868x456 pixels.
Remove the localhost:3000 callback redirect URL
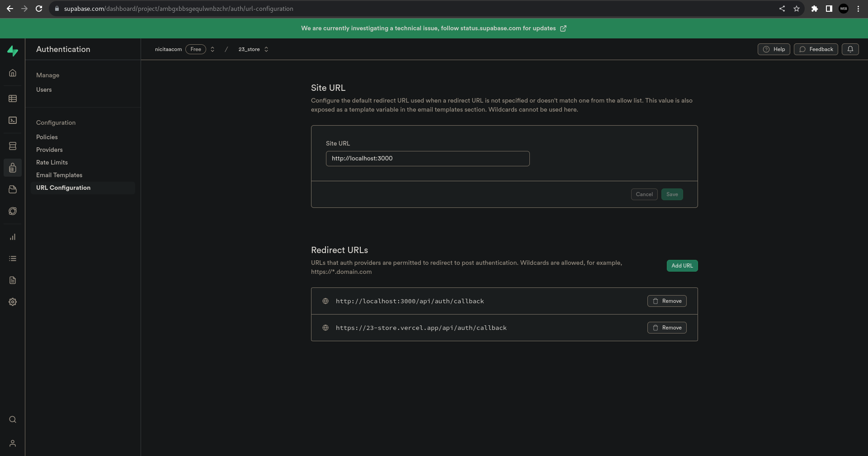pyautogui.click(x=667, y=301)
